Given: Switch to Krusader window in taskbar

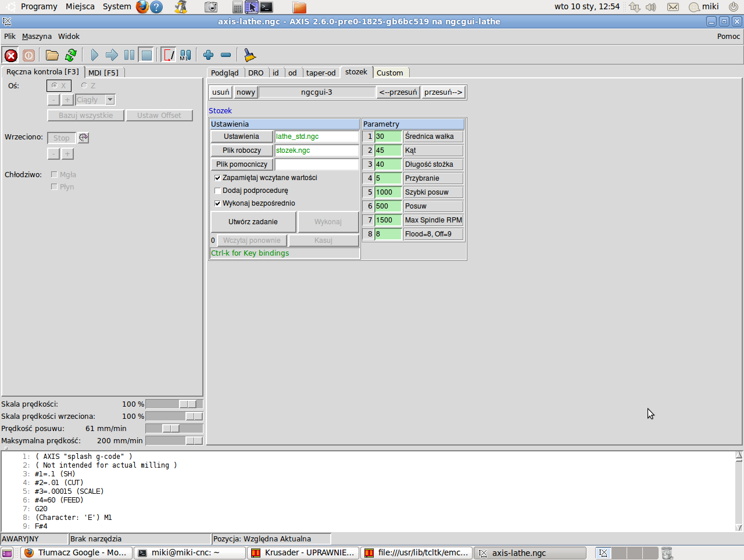Looking at the screenshot, I should 303,553.
